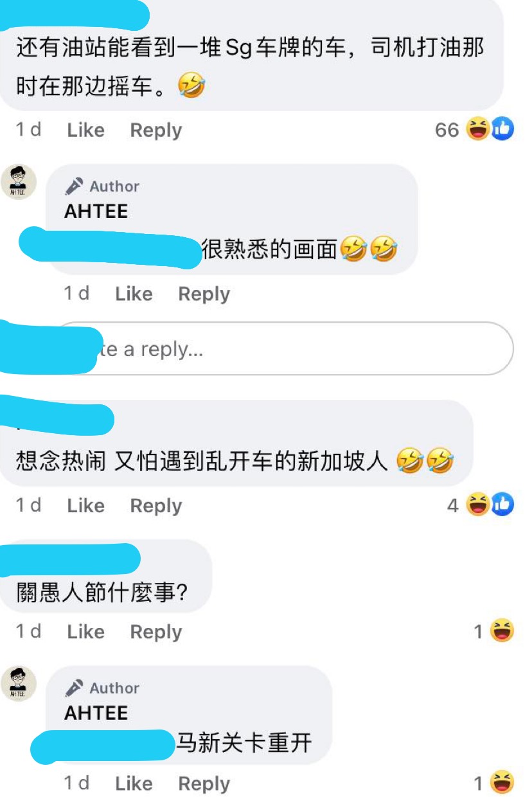View reactions on the 想念热闹 comment

click(x=481, y=505)
